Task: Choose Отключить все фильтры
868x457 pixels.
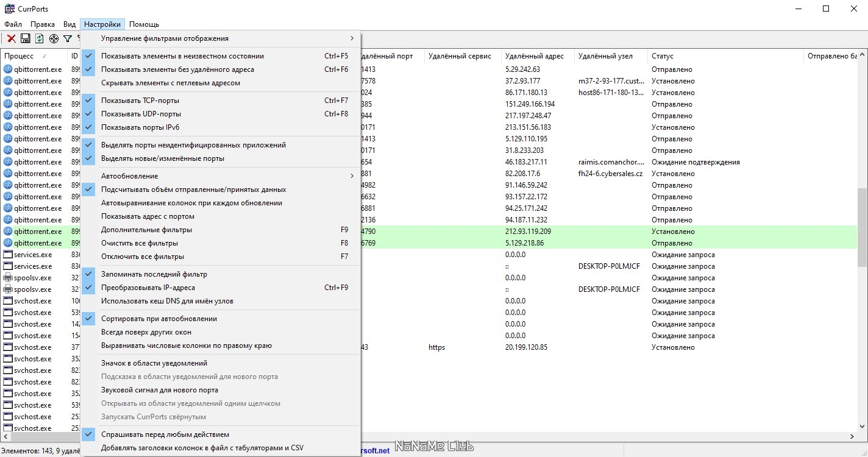Action: (x=221, y=257)
